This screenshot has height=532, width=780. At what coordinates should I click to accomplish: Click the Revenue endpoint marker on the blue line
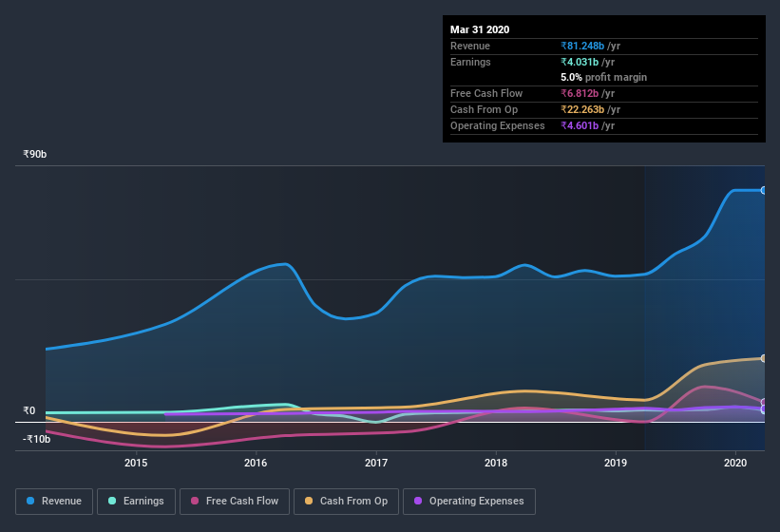(x=764, y=190)
